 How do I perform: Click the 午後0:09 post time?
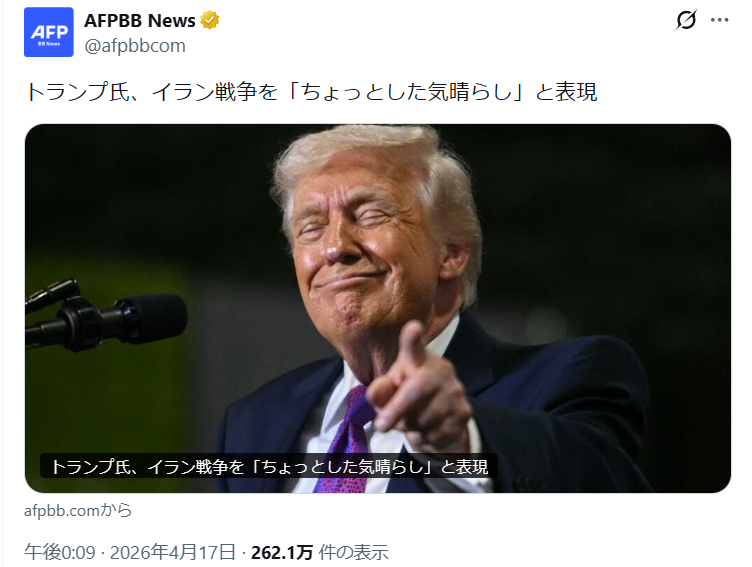tap(60, 553)
